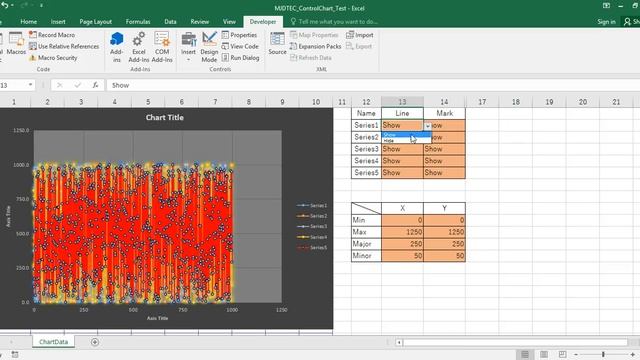Switch to Normal view

coord(525,354)
